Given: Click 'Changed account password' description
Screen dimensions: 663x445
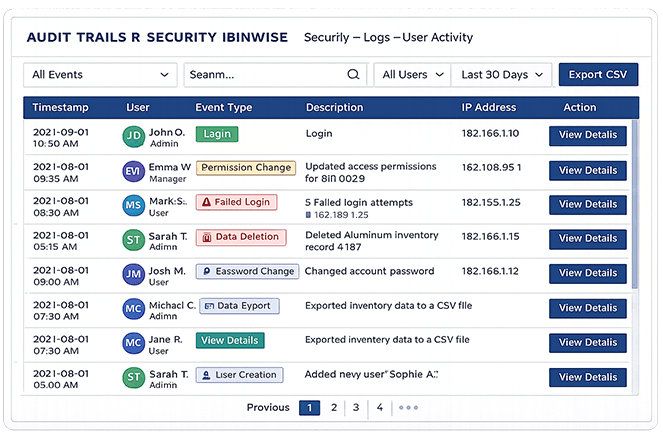Looking at the screenshot, I should (370, 271).
